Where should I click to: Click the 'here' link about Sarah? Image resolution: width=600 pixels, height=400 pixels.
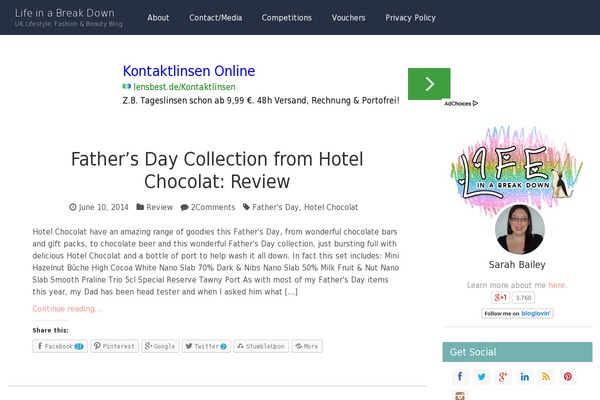556,285
